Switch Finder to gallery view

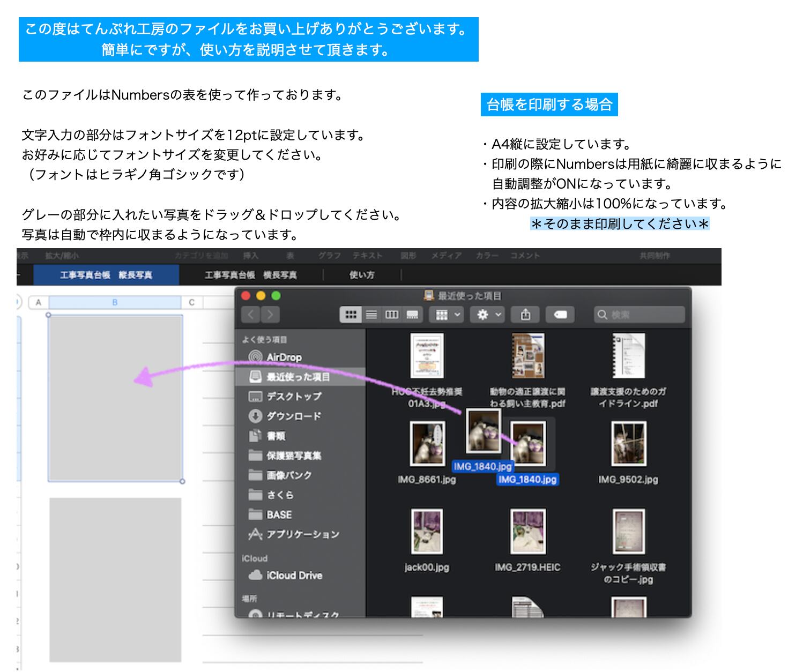(x=412, y=315)
